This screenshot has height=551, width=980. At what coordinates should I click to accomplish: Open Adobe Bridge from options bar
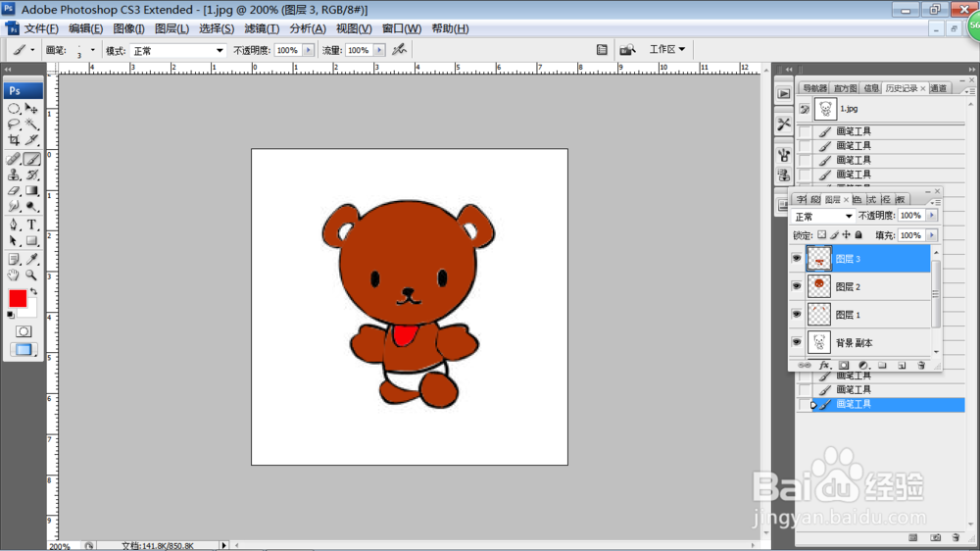[627, 49]
